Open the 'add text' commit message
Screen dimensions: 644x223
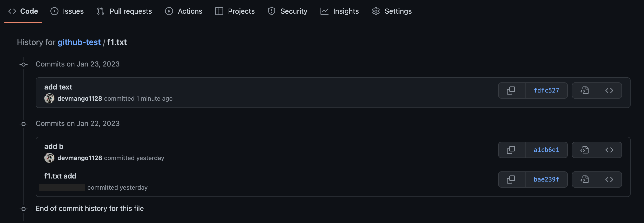pos(58,87)
